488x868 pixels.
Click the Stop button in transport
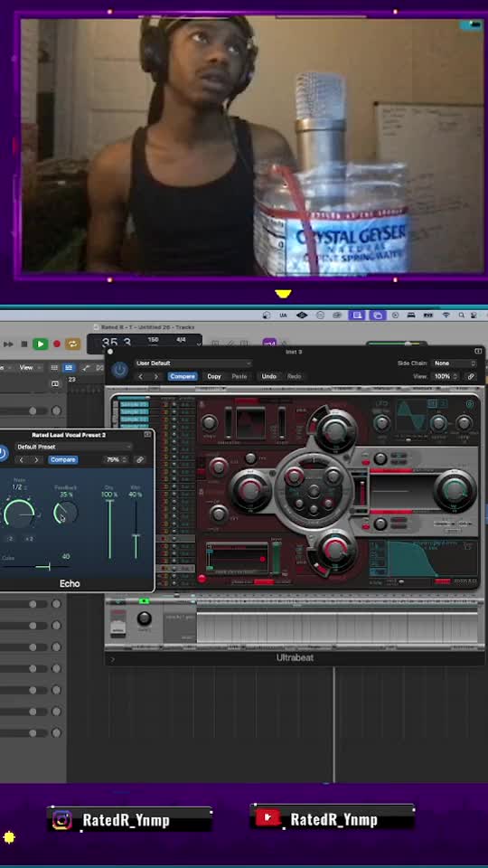coord(23,344)
